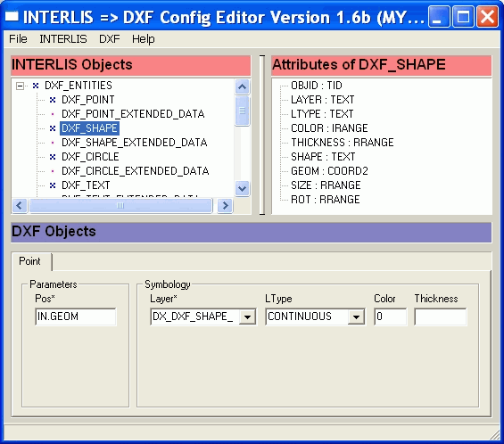Screen dimensions: 504x444
Task: Open the DXF menu
Action: [110, 39]
